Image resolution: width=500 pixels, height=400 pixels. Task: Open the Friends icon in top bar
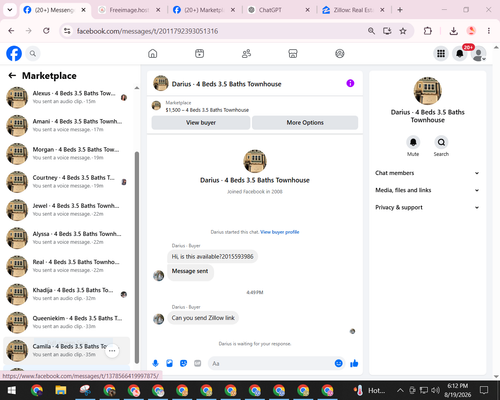point(246,53)
